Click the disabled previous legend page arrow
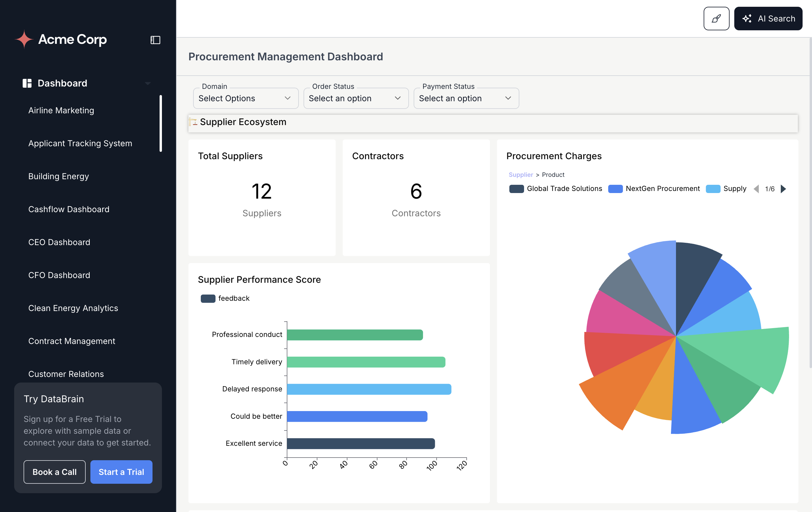Viewport: 812px width, 512px height. coord(756,189)
